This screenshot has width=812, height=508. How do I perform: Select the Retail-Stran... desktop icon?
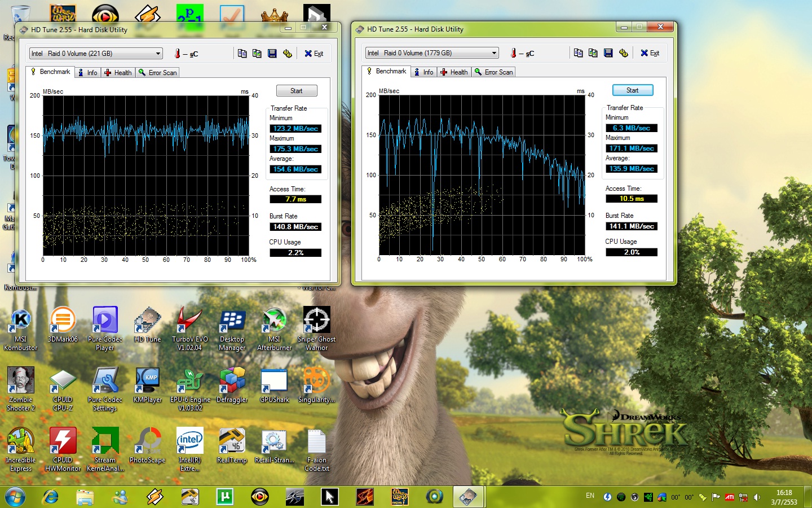tap(274, 445)
